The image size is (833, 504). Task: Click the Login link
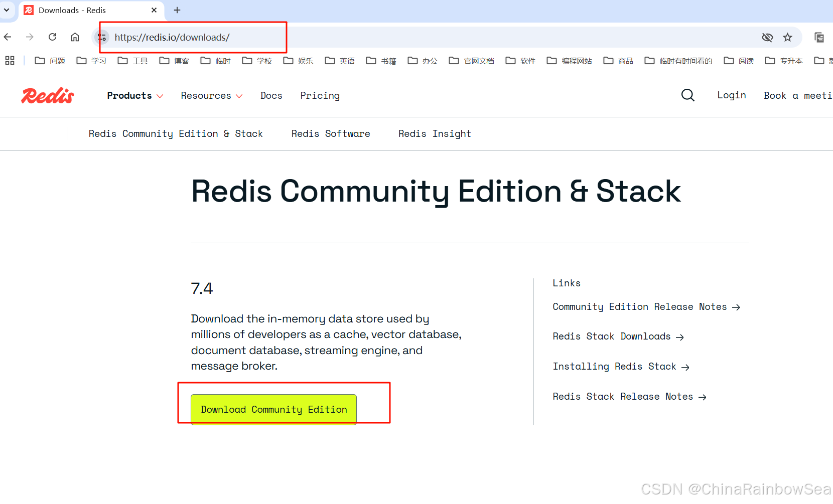pyautogui.click(x=732, y=95)
